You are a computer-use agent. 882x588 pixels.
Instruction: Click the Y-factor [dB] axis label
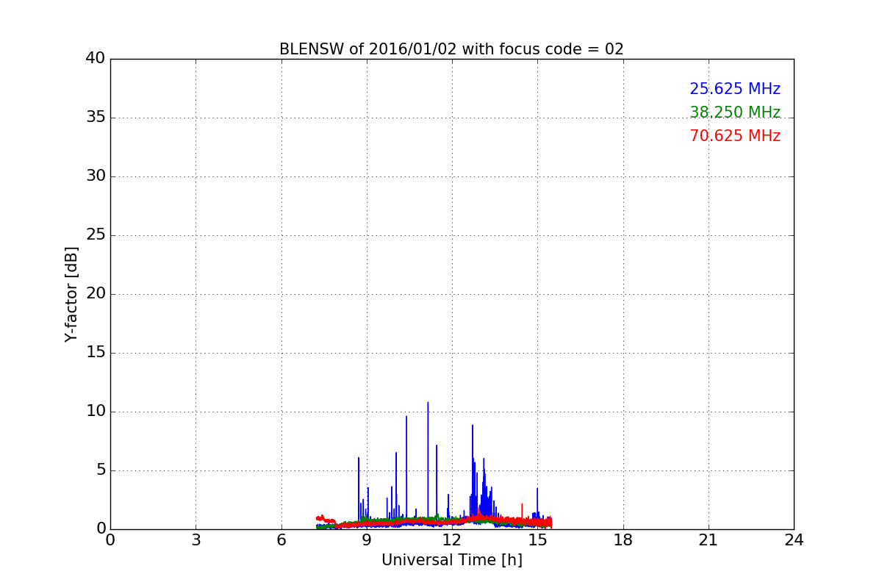[x=71, y=294]
